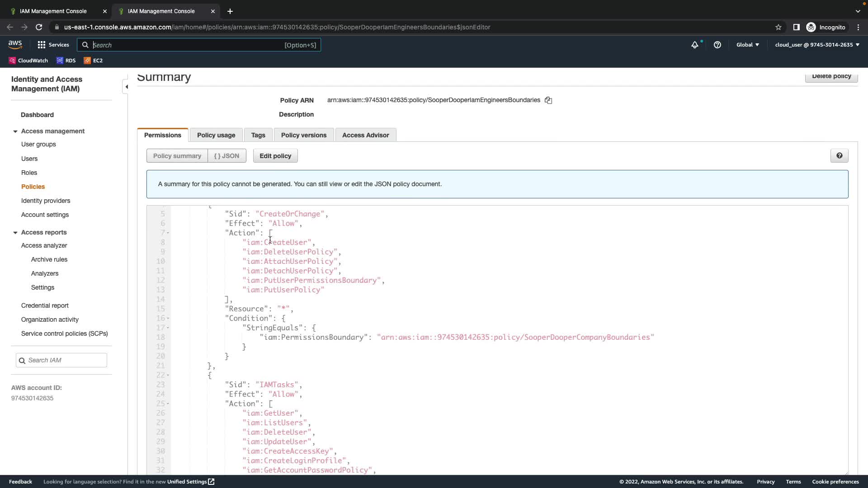
Task: Switch to the JSON view toggle
Action: click(x=227, y=156)
